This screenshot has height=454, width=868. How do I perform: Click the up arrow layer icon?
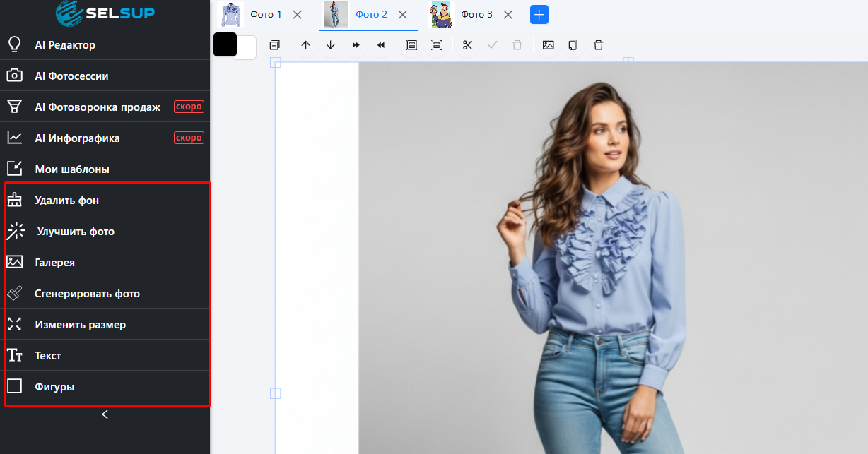305,45
